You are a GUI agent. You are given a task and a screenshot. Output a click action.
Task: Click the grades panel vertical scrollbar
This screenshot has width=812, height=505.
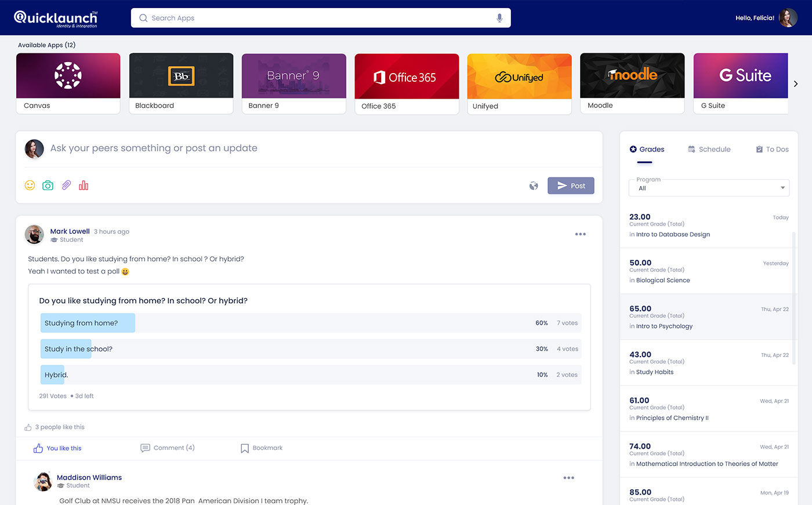click(794, 299)
